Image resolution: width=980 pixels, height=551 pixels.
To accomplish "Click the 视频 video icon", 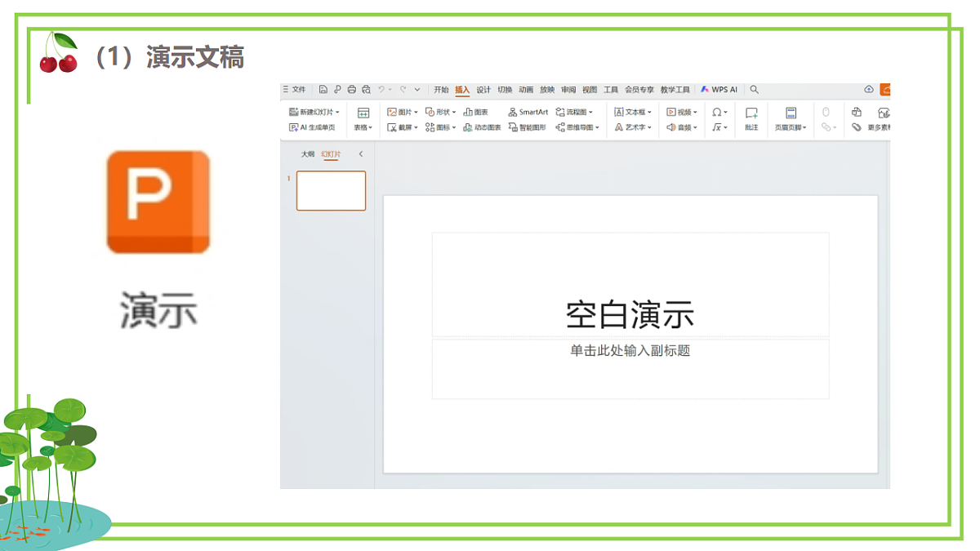I will coord(671,112).
